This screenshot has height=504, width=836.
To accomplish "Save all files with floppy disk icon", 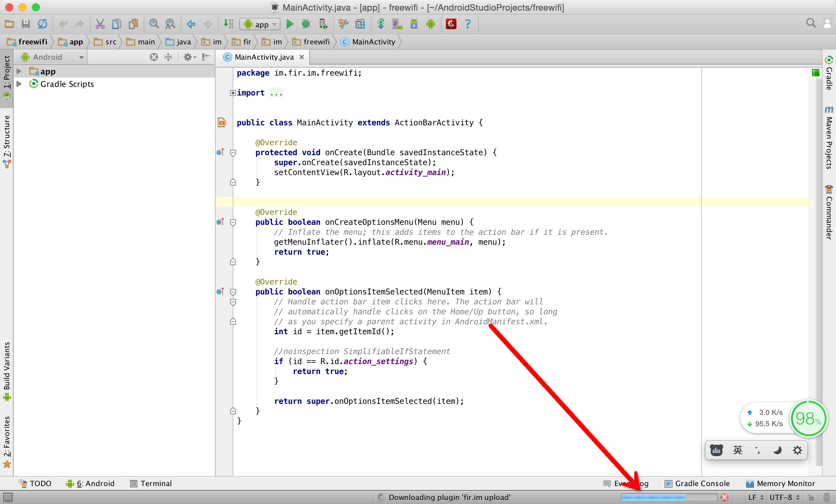I will 26,24.
